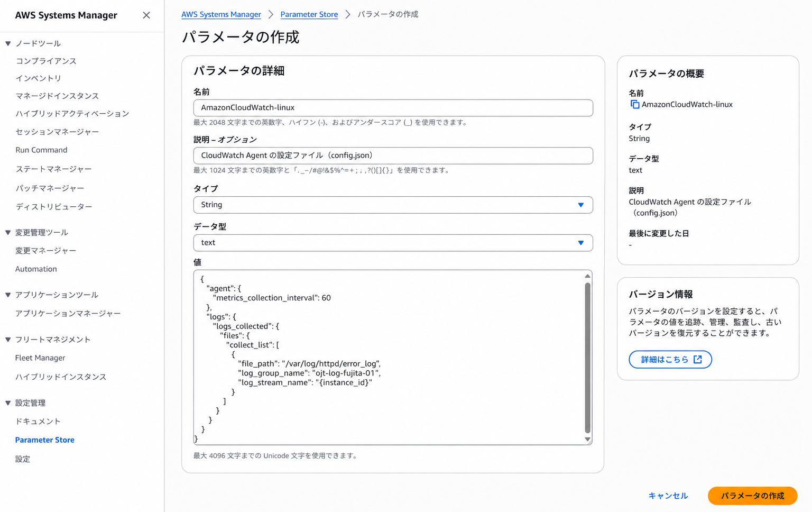Open the タイプ dropdown showing String
The width and height of the screenshot is (812, 512).
(x=393, y=205)
